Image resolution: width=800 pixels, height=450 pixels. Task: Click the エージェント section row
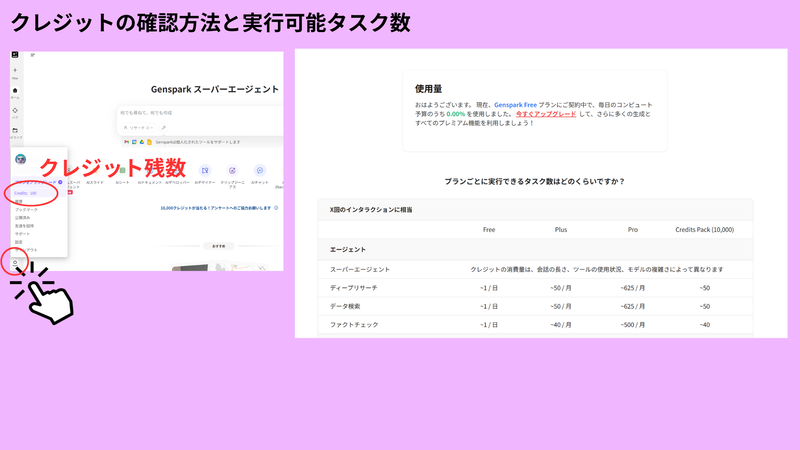tap(535, 249)
